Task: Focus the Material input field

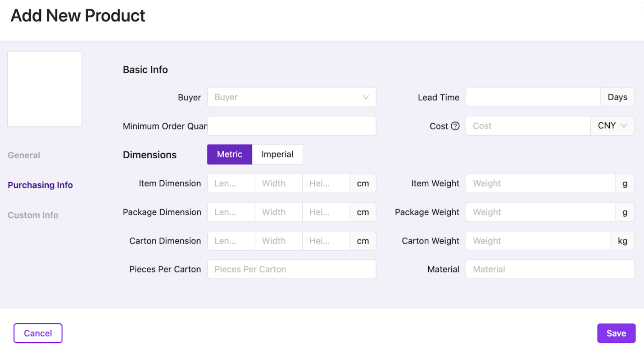Action: pyautogui.click(x=550, y=269)
